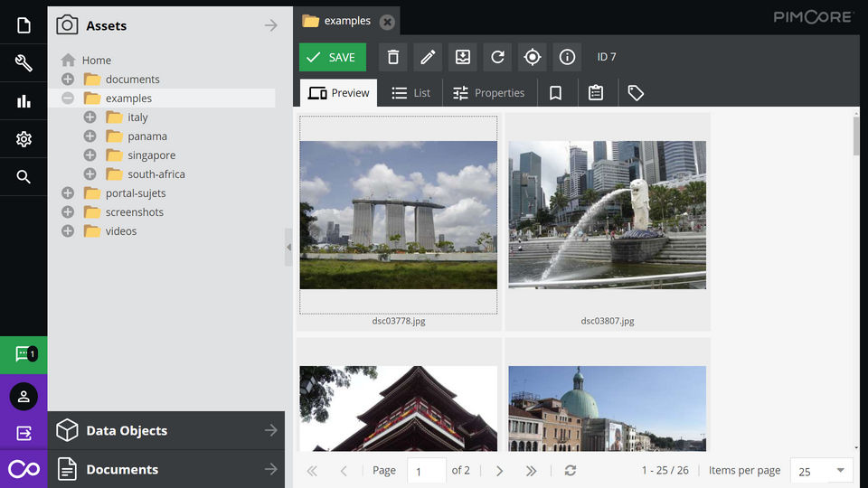Viewport: 868px width, 488px height.
Task: Open the notifications chat icon
Action: tap(24, 354)
